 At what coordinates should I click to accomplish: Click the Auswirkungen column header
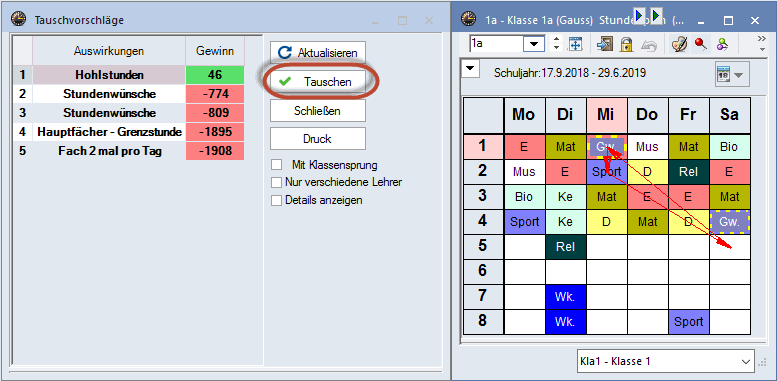[x=109, y=51]
